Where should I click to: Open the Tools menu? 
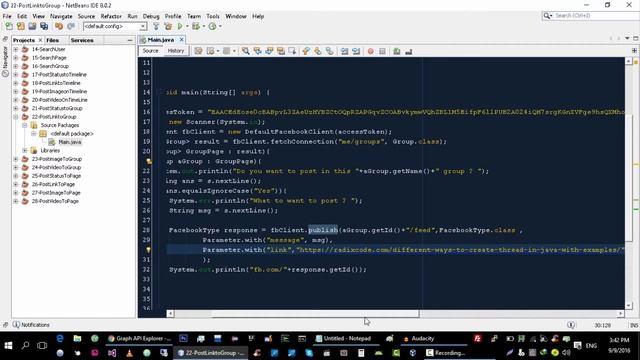point(213,16)
